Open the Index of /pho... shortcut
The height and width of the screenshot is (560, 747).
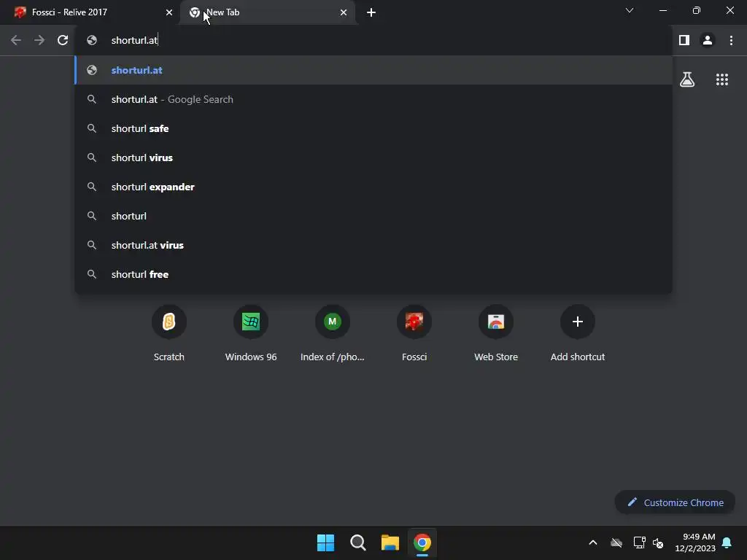point(333,334)
